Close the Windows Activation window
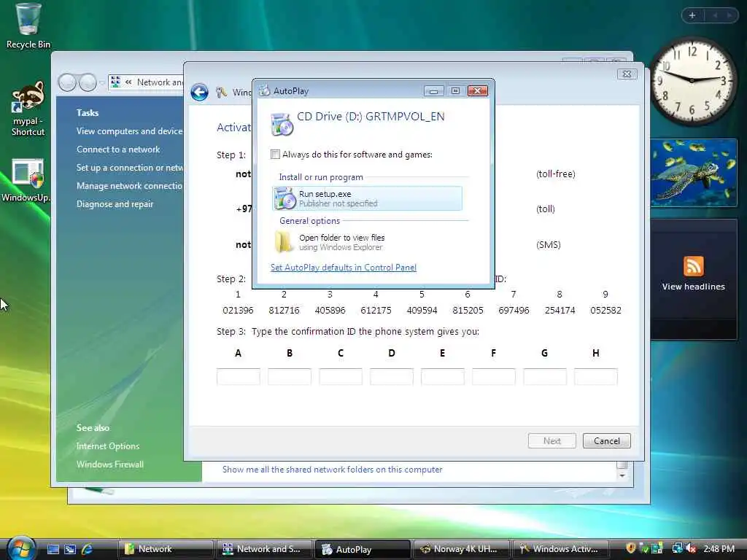 coord(627,74)
